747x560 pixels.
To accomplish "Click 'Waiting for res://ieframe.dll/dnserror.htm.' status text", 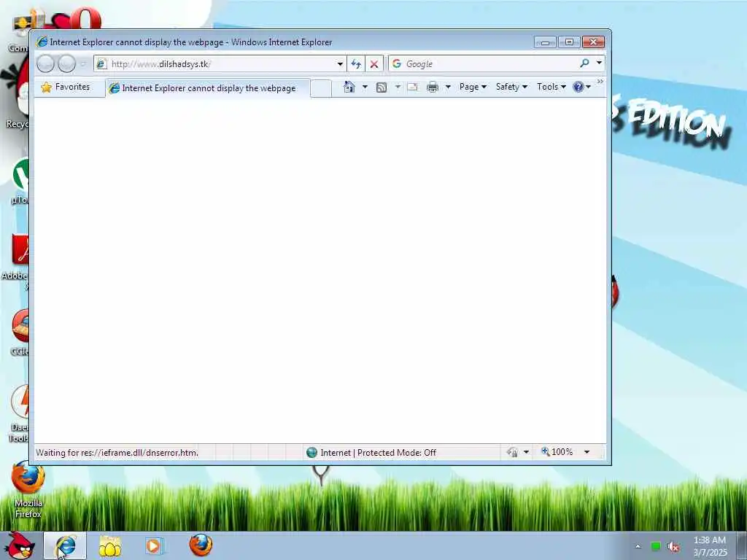I will tap(117, 452).
